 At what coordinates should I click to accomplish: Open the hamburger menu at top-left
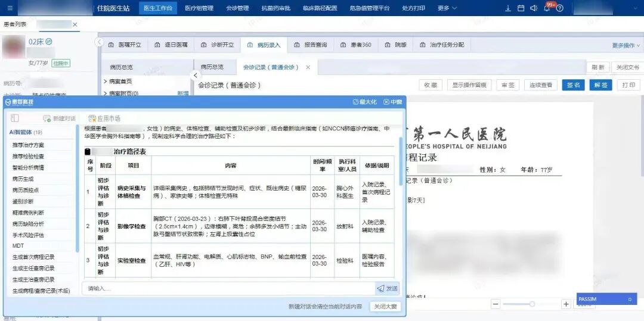11,8
